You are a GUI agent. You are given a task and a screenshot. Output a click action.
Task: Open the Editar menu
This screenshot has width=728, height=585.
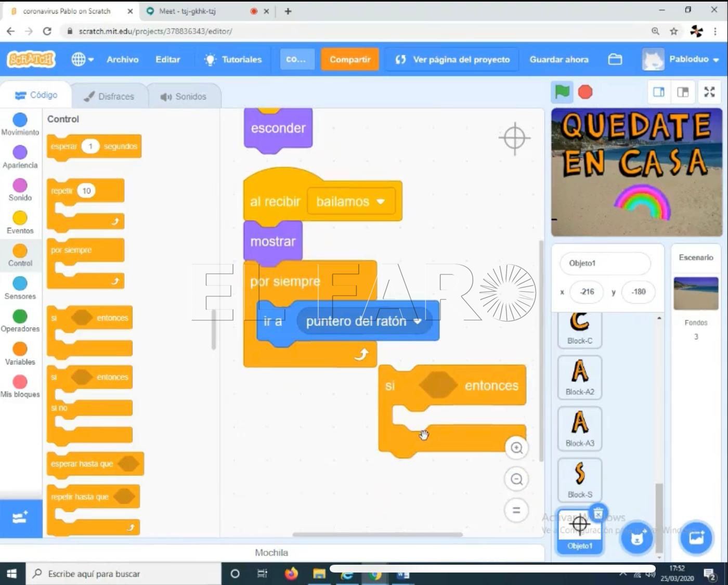168,59
